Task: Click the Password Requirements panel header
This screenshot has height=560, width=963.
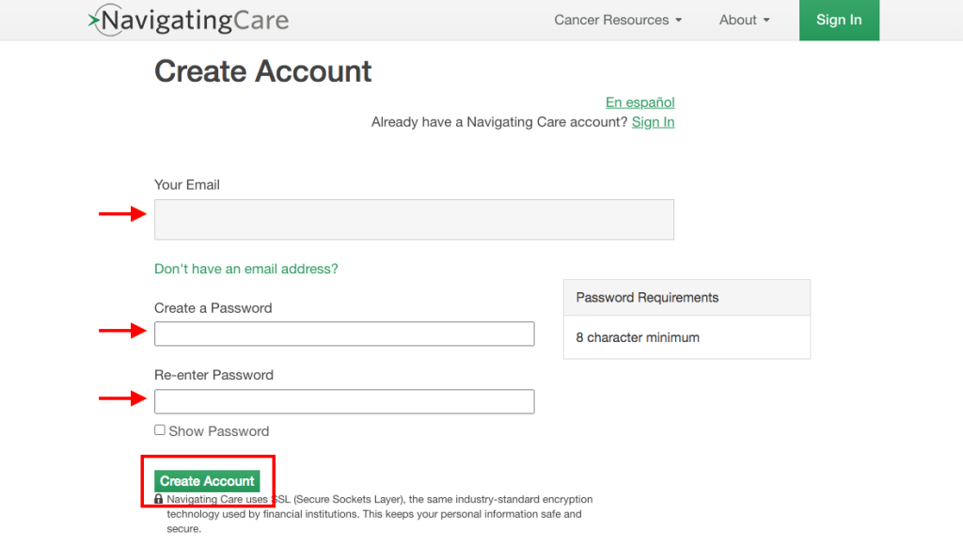Action: (x=687, y=298)
